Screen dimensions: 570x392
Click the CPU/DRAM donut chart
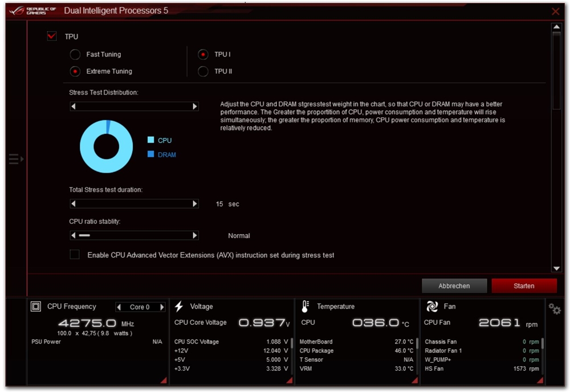pyautogui.click(x=106, y=146)
